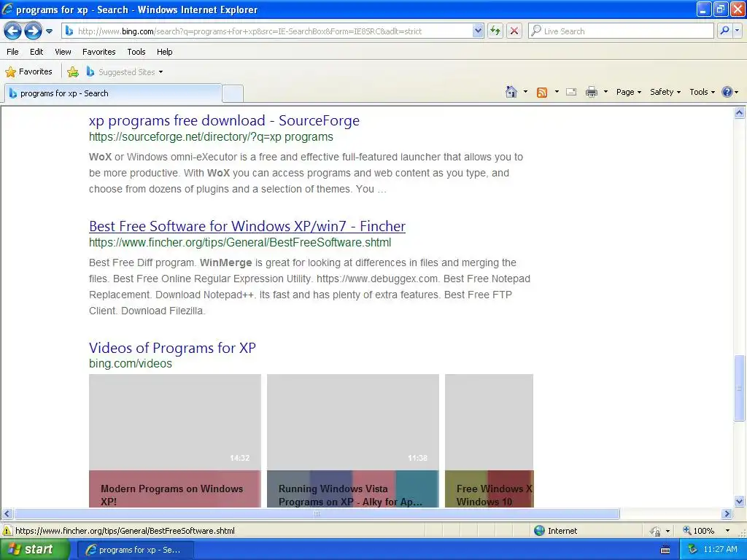Expand the Home button dropdown arrow
Image resolution: width=747 pixels, height=560 pixels.
pyautogui.click(x=525, y=92)
